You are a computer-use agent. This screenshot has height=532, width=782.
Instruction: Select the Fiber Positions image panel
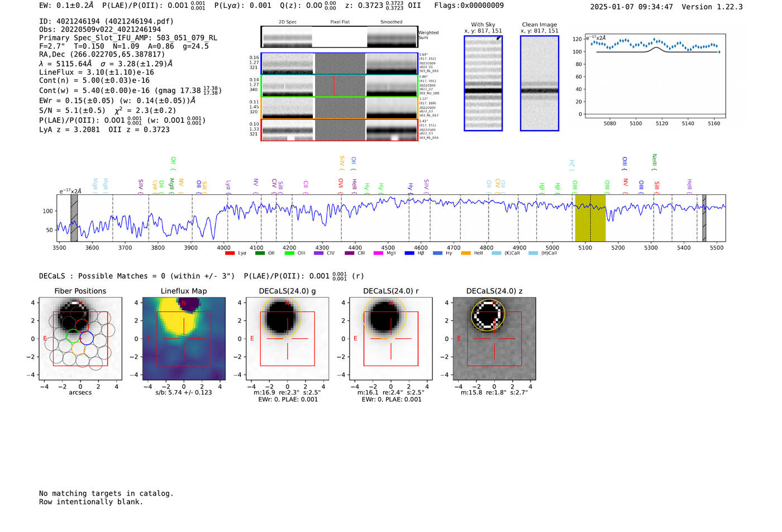[x=80, y=338]
